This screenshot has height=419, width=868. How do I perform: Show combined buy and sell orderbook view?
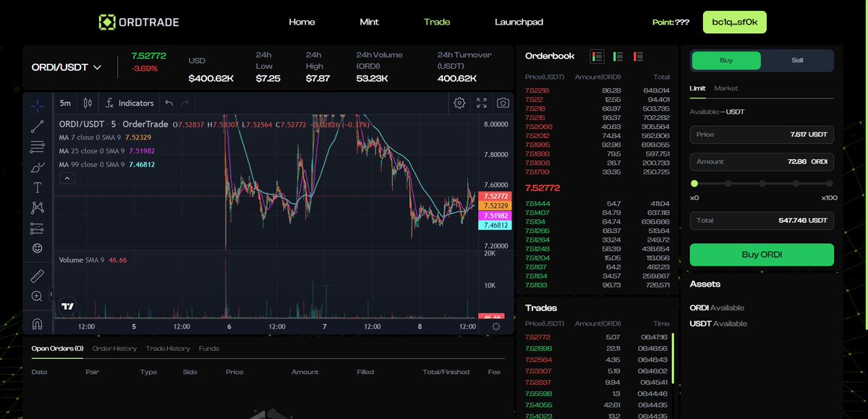597,56
